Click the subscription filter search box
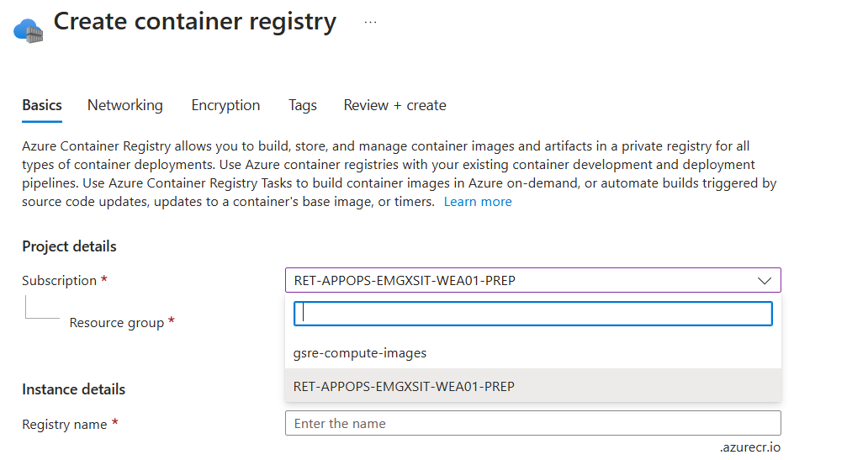This screenshot has width=868, height=460. [x=532, y=314]
